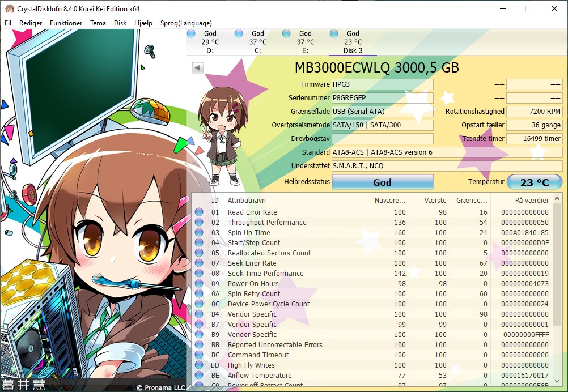Click the status orb for Command Timeout
Viewport: 568px width, 392px height.
click(199, 355)
